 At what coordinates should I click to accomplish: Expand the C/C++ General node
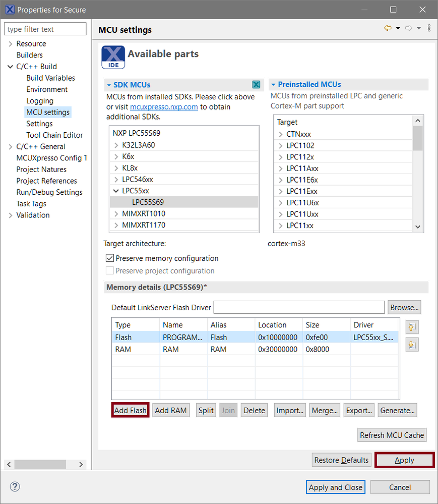10,147
